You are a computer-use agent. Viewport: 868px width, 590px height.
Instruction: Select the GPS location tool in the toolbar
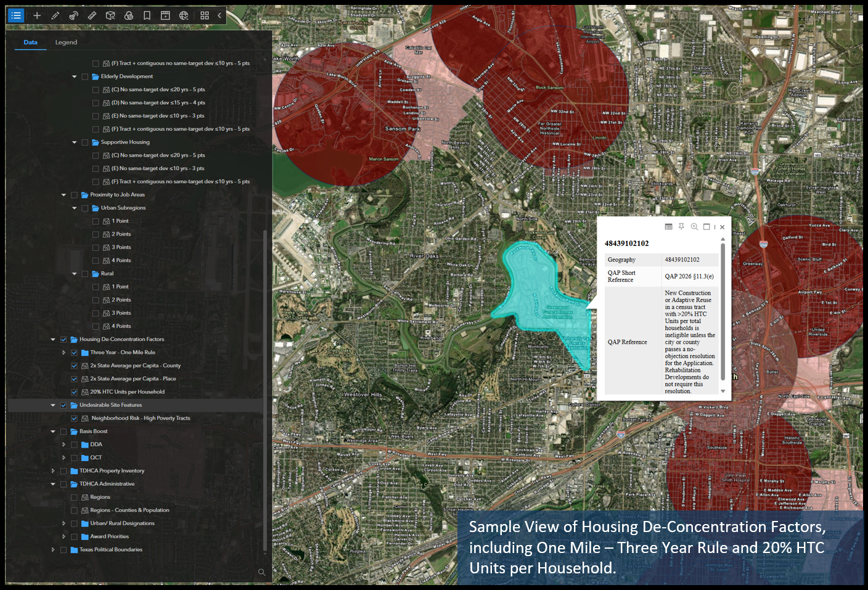coord(73,15)
